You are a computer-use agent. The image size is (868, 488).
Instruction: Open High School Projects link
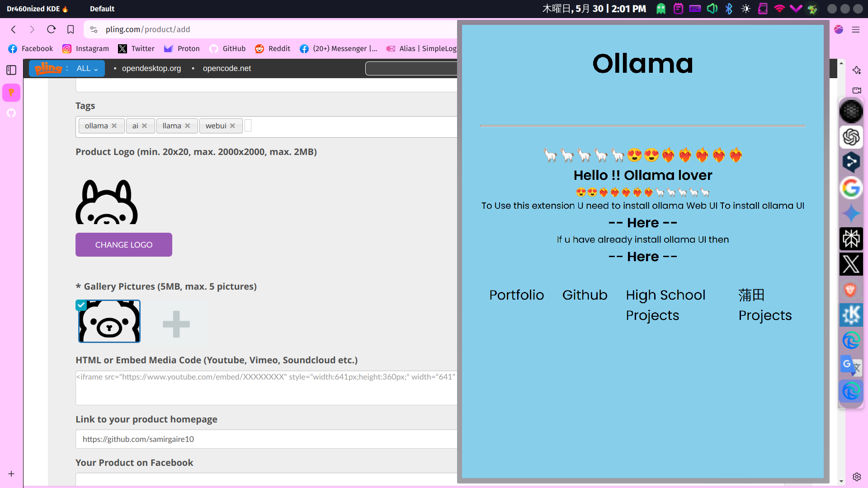[x=665, y=305]
